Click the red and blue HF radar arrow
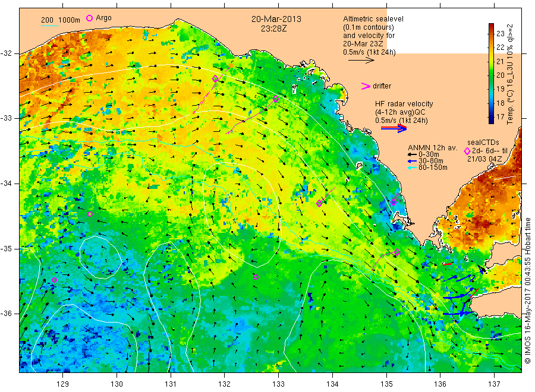Viewport: 535px width, 392px height. (394, 128)
